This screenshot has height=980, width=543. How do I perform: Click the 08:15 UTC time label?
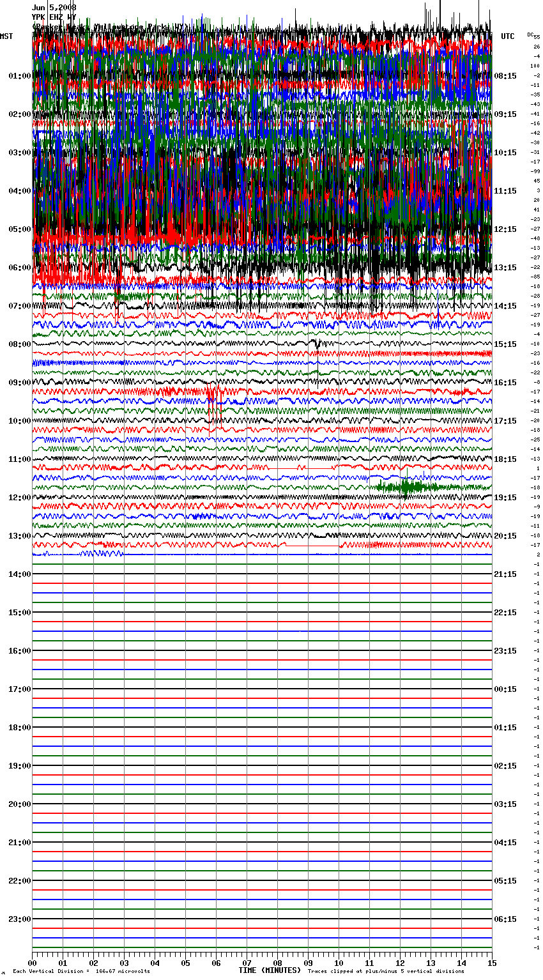(505, 76)
